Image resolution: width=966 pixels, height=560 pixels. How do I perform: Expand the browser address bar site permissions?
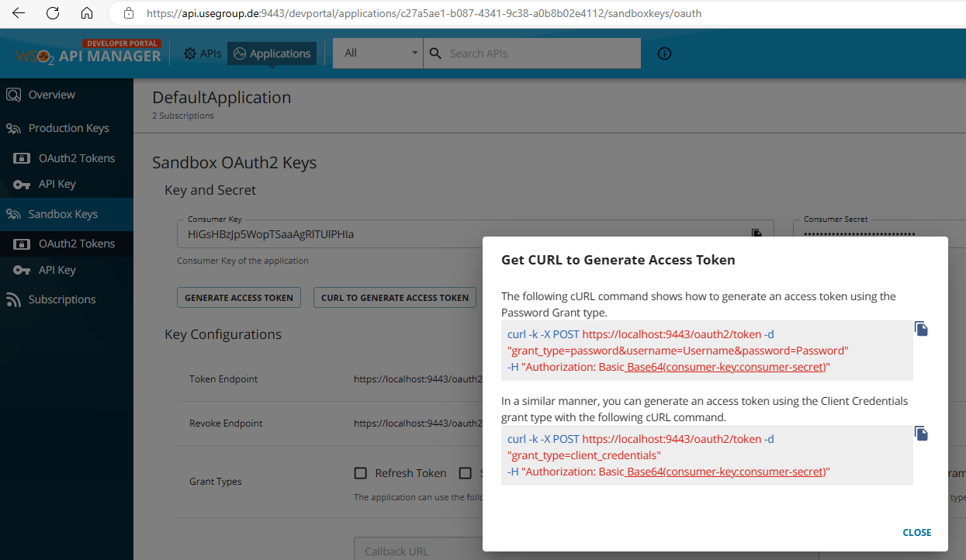[x=128, y=12]
